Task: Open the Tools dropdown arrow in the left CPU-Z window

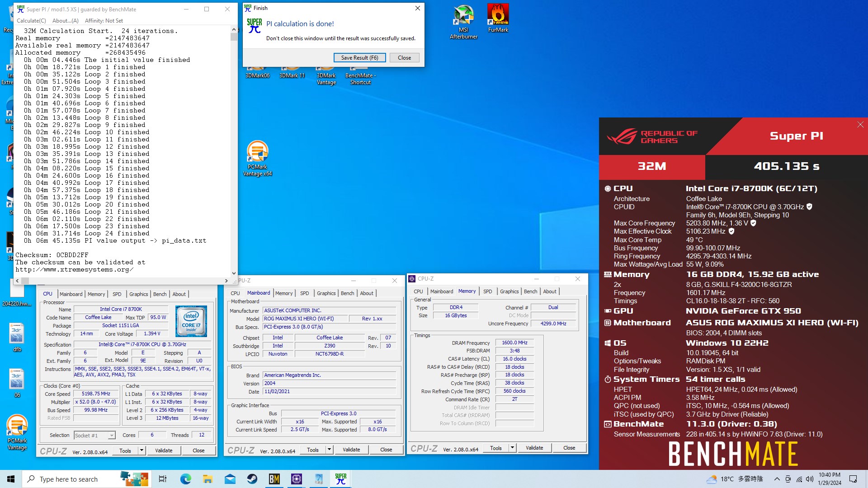Action: (142, 450)
